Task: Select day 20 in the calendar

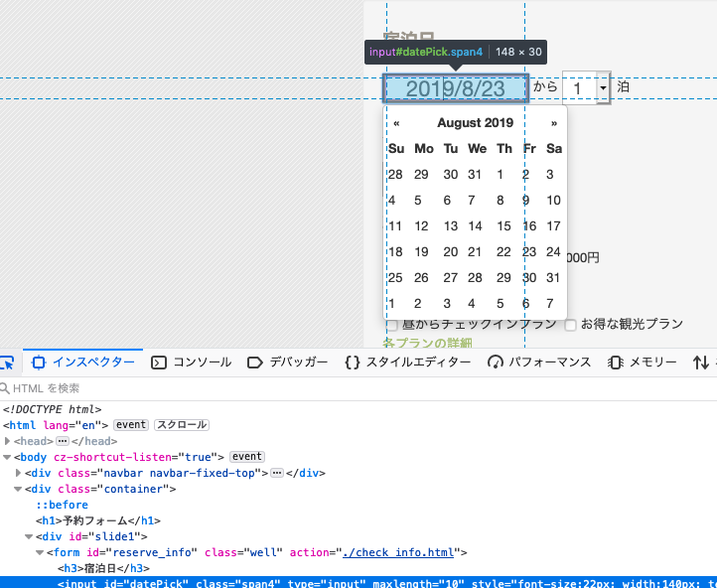Action: [451, 252]
